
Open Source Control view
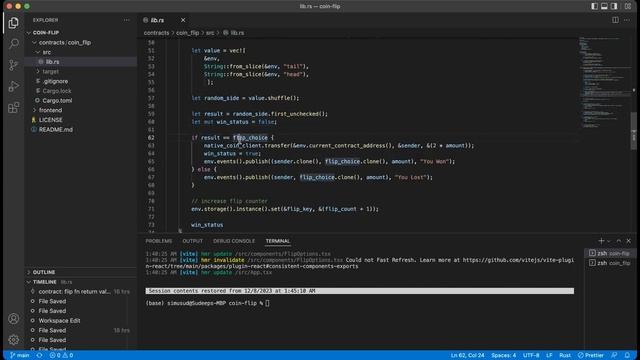[13, 65]
